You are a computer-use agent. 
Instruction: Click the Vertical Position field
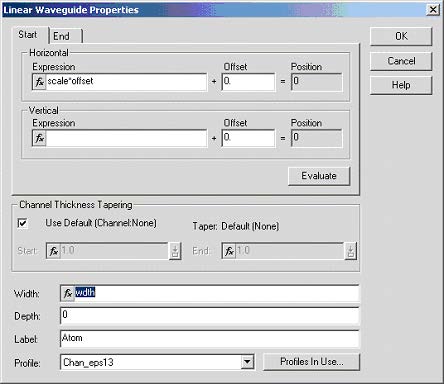click(317, 138)
